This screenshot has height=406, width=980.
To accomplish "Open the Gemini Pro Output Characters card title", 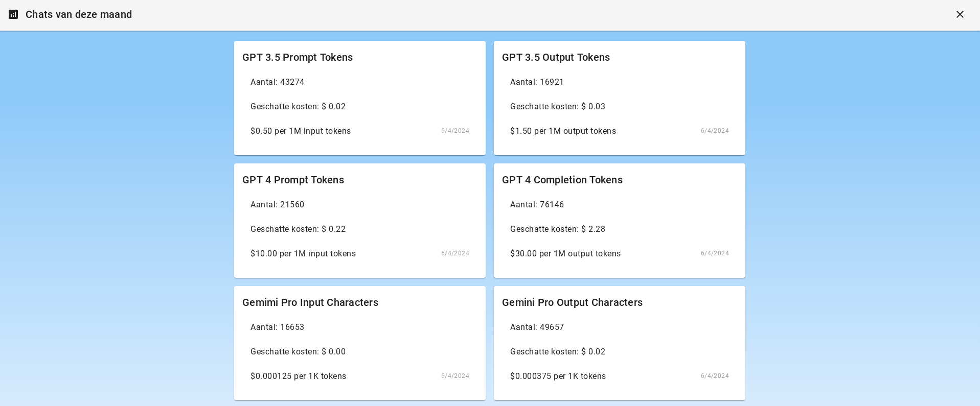I will 572,302.
